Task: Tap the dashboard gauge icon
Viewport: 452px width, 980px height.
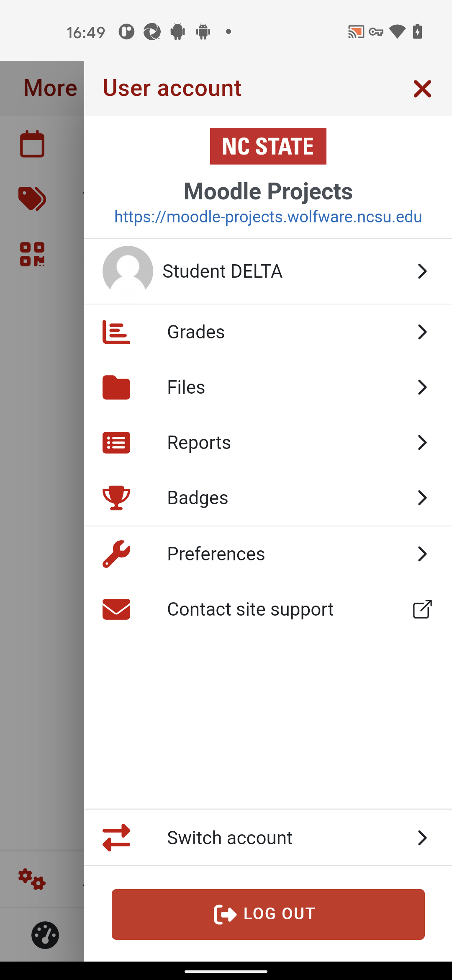Action: point(45,935)
